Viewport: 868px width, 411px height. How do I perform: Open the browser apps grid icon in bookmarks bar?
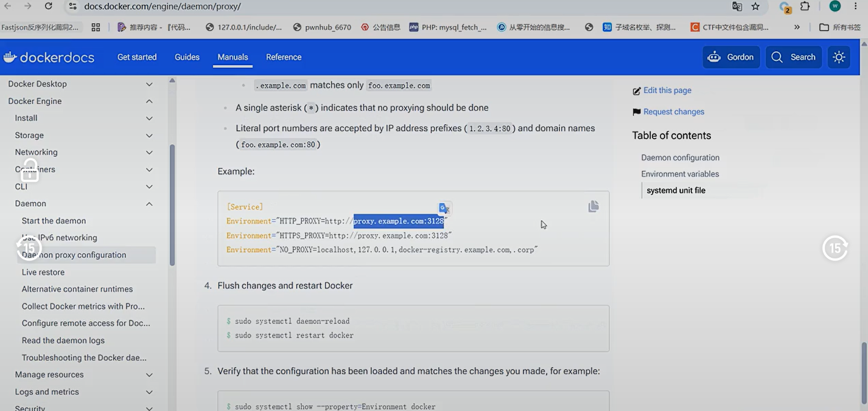click(96, 27)
